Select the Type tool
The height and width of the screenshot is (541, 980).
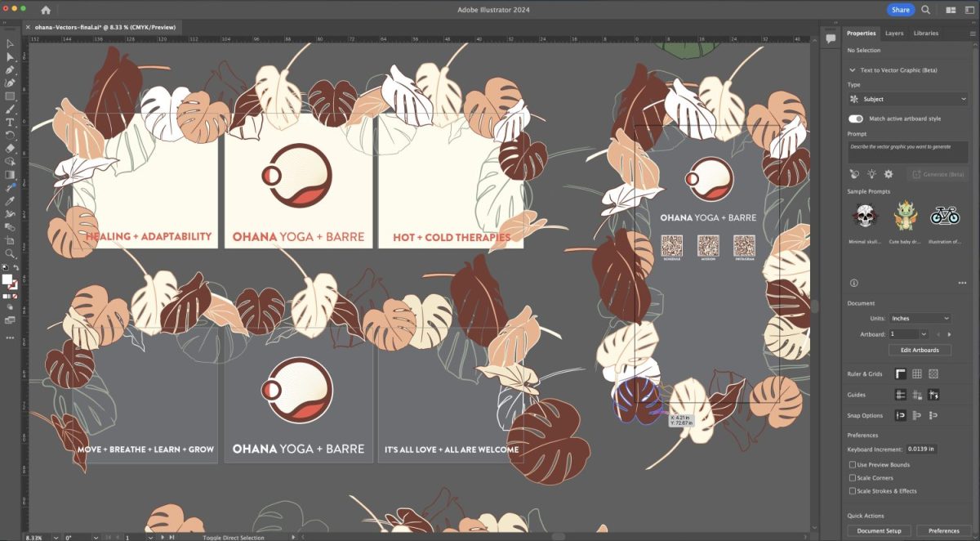(x=10, y=122)
